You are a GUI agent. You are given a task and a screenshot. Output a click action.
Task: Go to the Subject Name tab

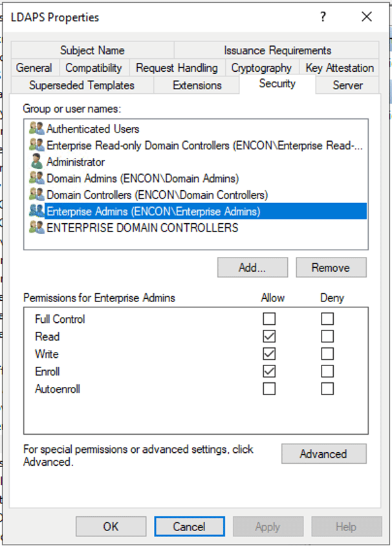click(93, 50)
